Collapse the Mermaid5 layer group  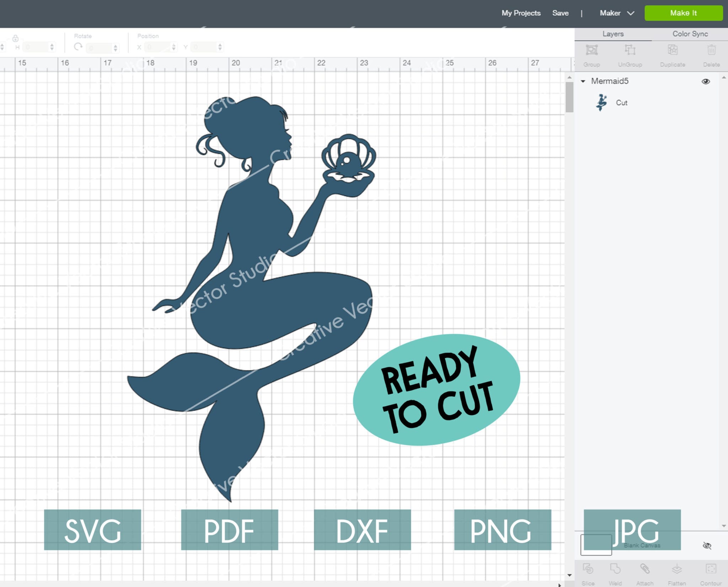point(583,81)
